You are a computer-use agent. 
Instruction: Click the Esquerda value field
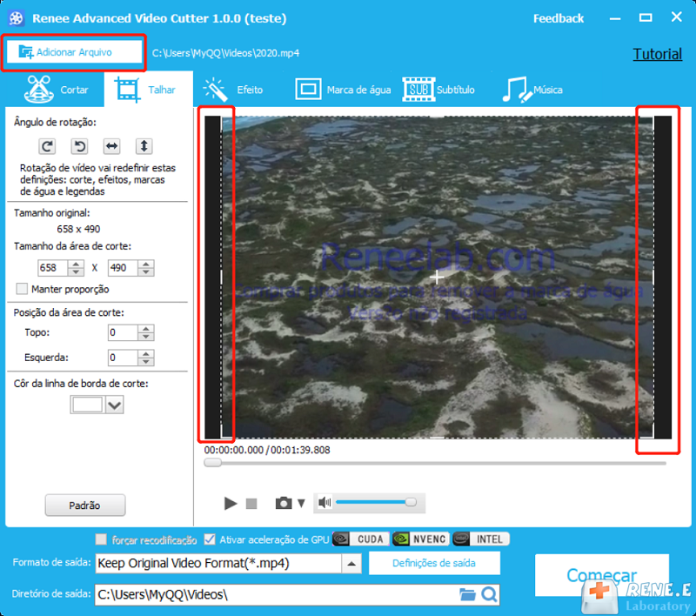[123, 358]
